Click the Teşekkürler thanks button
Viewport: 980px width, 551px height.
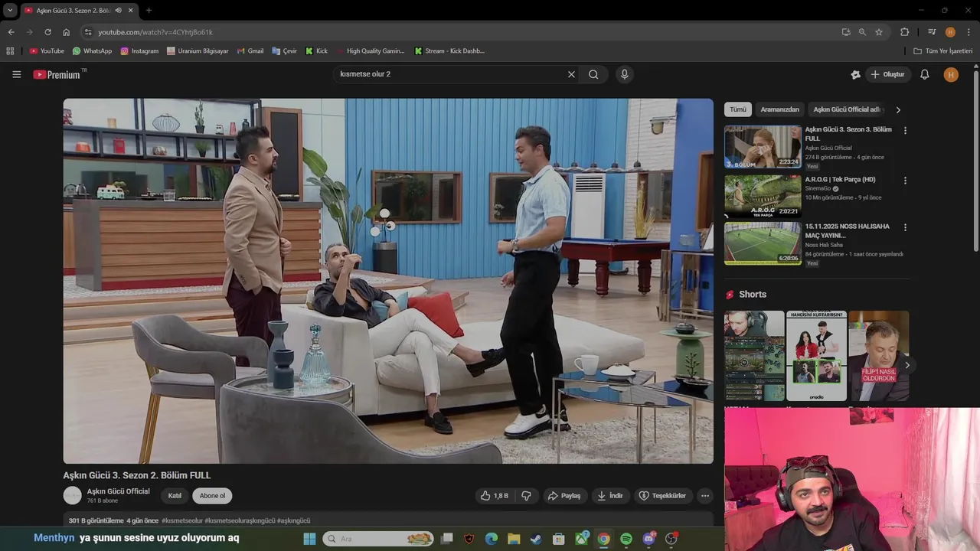coord(663,496)
